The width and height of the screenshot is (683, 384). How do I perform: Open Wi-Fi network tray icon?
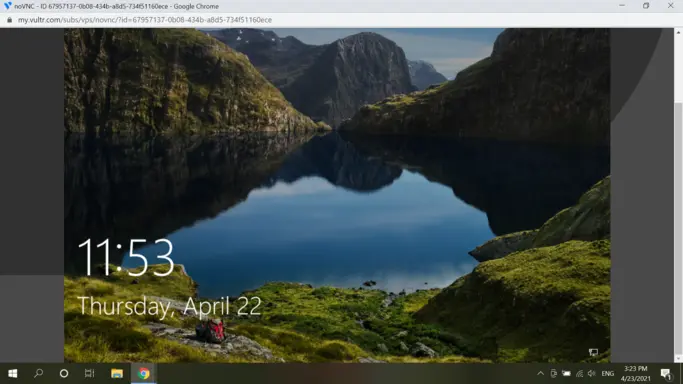[x=579, y=374]
